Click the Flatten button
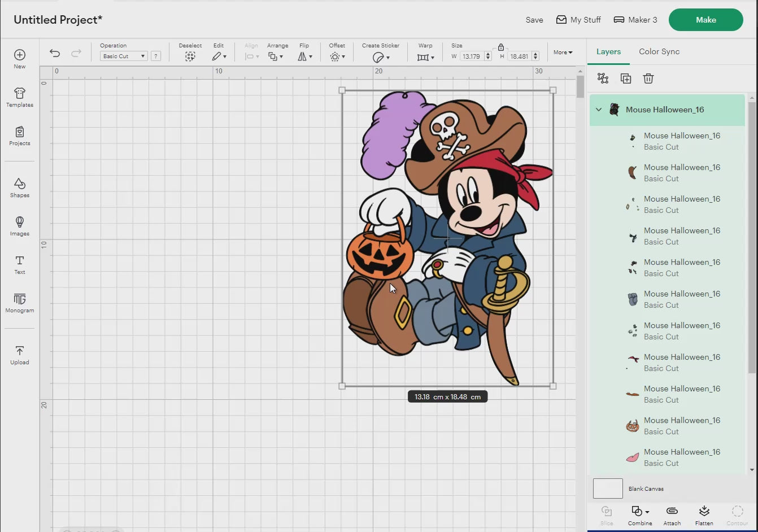The image size is (758, 532). pos(704,515)
